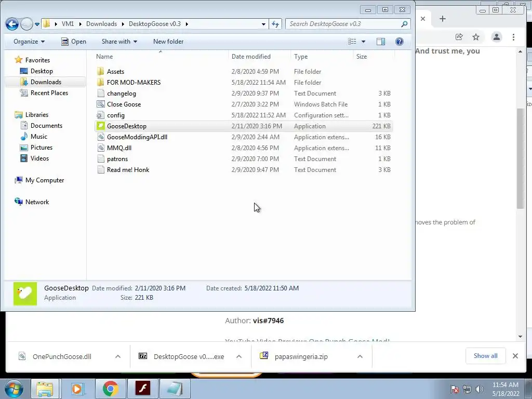
Task: Bookmark the page with the star icon
Action: tap(476, 37)
